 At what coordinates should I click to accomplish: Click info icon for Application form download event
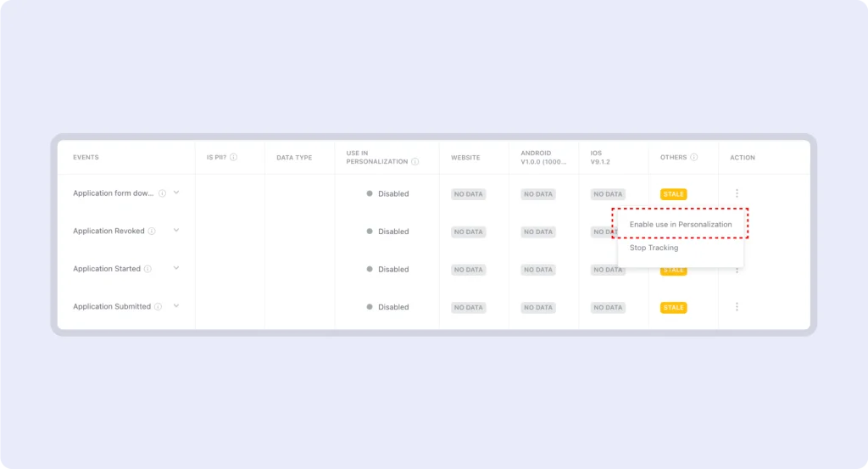[162, 193]
